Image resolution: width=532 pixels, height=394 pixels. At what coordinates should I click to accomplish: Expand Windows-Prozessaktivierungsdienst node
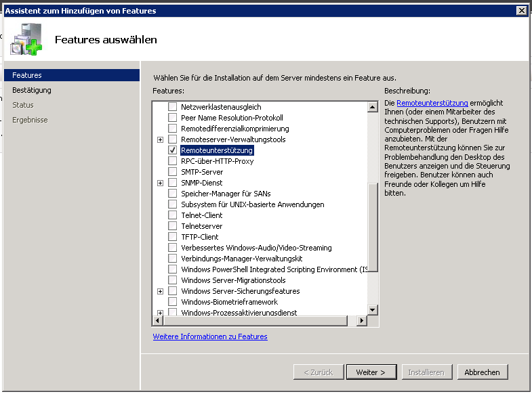click(161, 313)
